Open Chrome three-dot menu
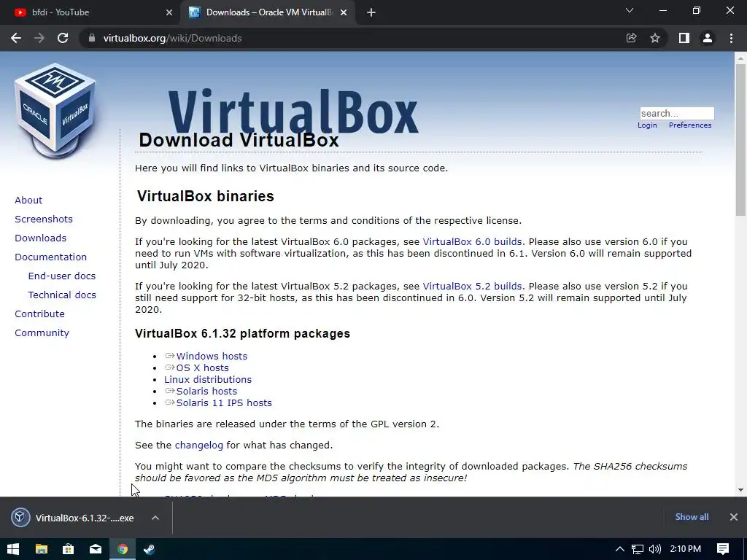The height and width of the screenshot is (560, 747). [731, 38]
